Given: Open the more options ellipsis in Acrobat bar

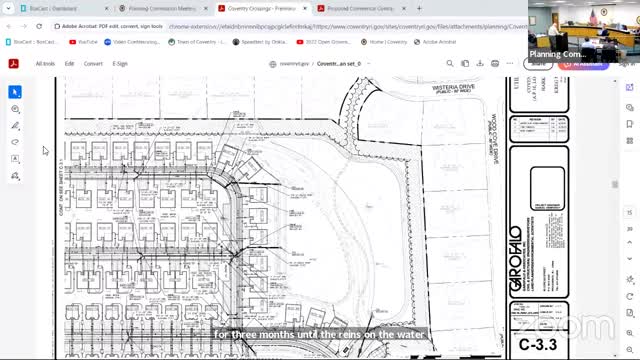Looking at the screenshot, I should coord(510,64).
